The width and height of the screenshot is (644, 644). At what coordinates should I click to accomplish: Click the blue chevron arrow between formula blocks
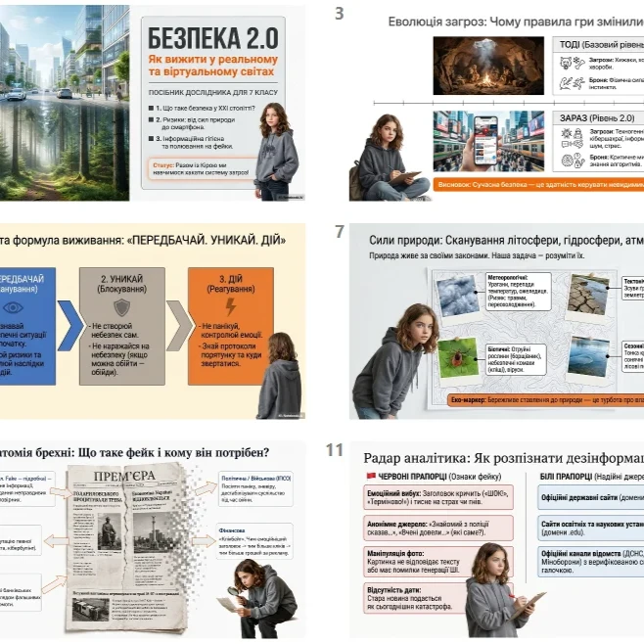click(x=69, y=326)
